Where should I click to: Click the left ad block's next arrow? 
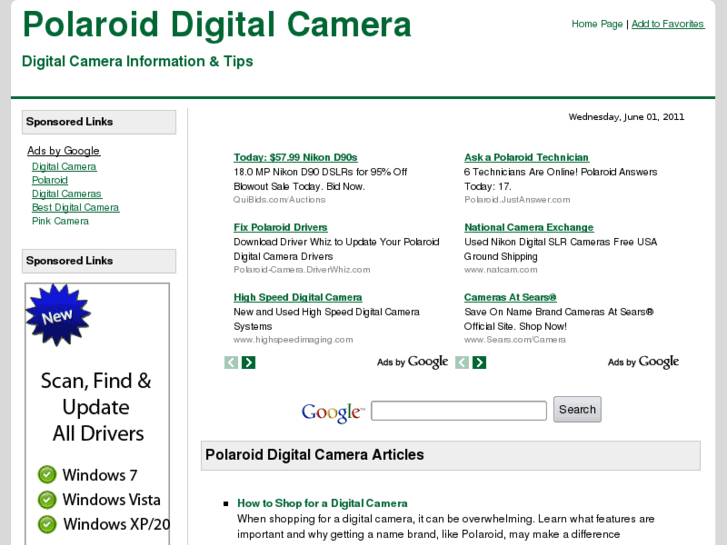click(249, 362)
